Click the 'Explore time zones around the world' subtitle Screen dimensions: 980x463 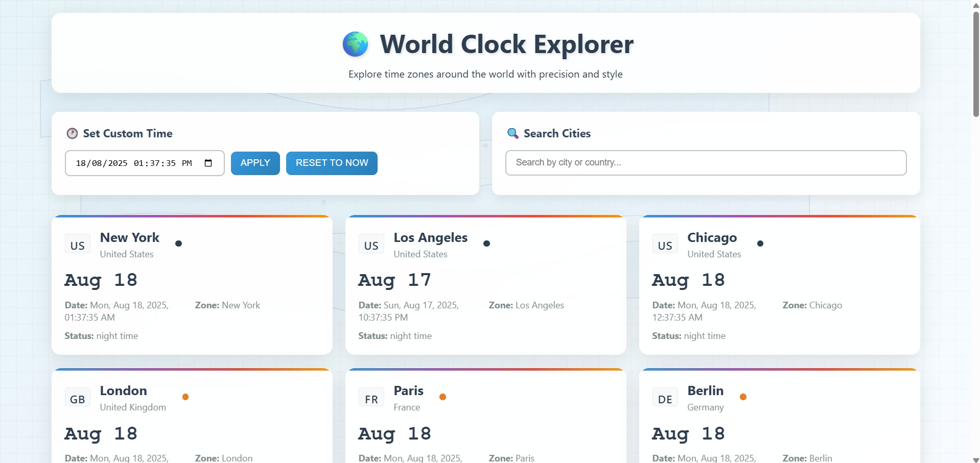(485, 74)
